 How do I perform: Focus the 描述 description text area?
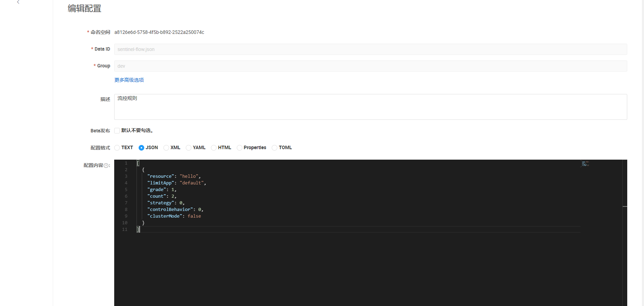pyautogui.click(x=370, y=107)
